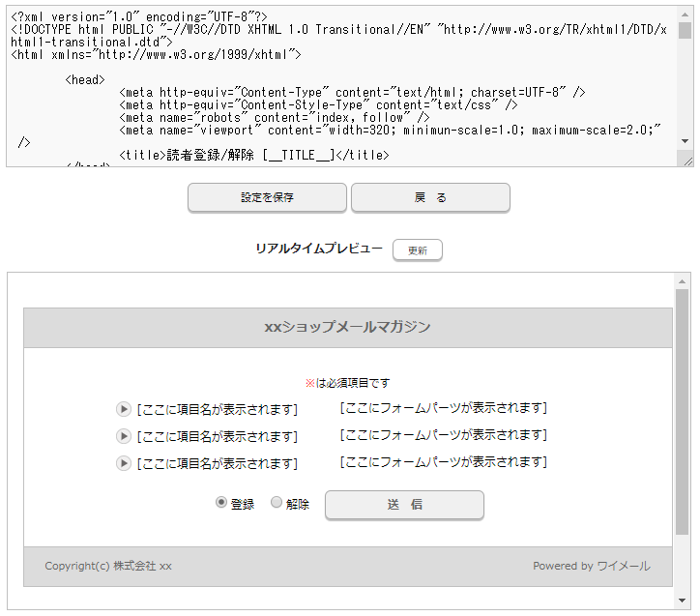
Task: Click the first ここにフォームパーツが表示されます placeholder
Action: tap(444, 408)
